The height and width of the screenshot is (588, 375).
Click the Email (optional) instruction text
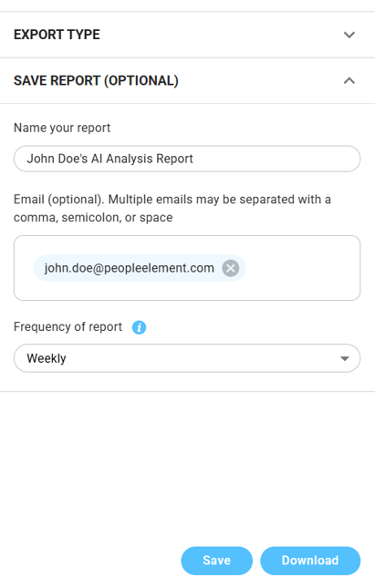pos(172,209)
